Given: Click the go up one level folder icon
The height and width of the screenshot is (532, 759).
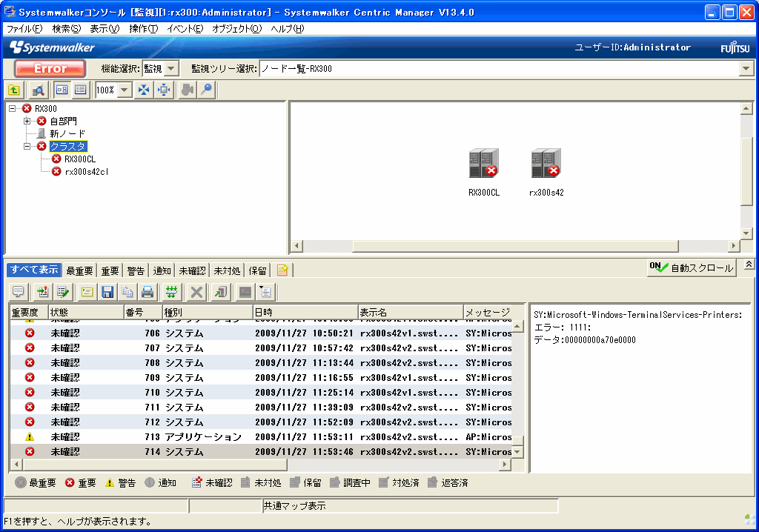Looking at the screenshot, I should pos(14,90).
